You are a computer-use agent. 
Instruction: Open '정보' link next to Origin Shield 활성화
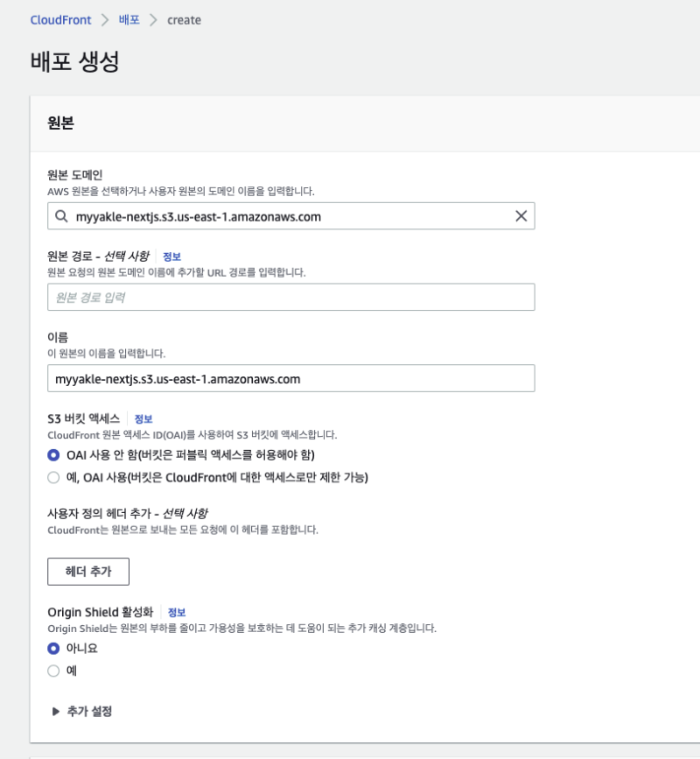click(x=177, y=612)
